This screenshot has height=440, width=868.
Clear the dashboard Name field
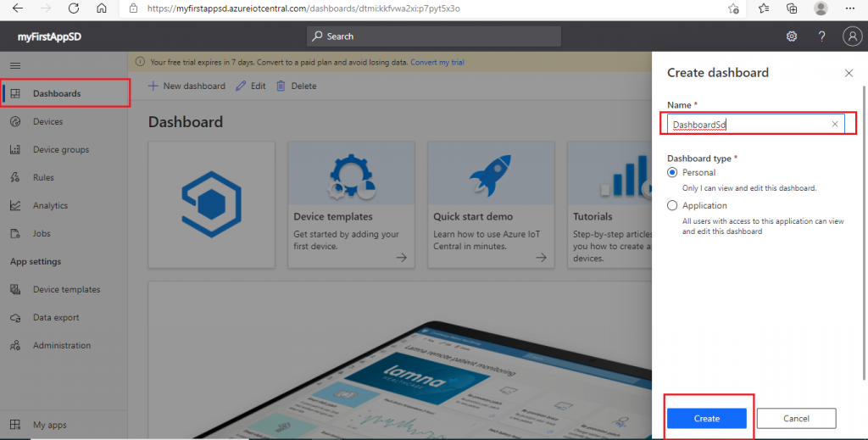point(835,124)
